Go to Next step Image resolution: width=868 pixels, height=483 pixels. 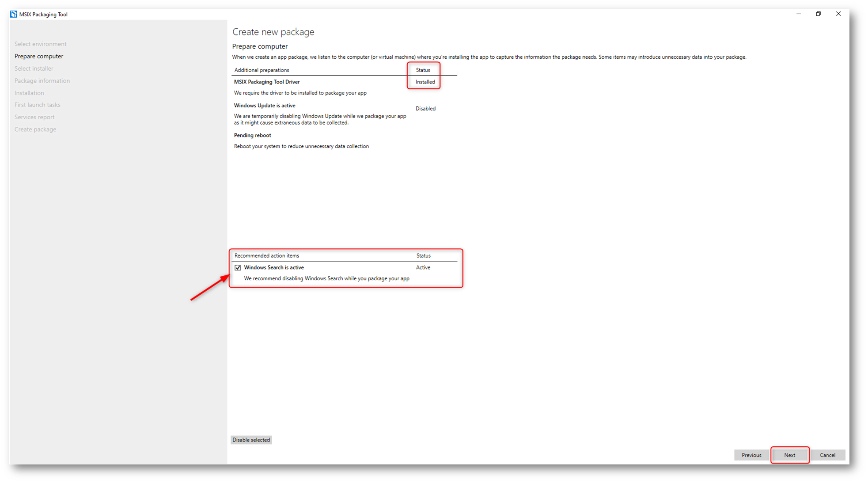pyautogui.click(x=789, y=455)
